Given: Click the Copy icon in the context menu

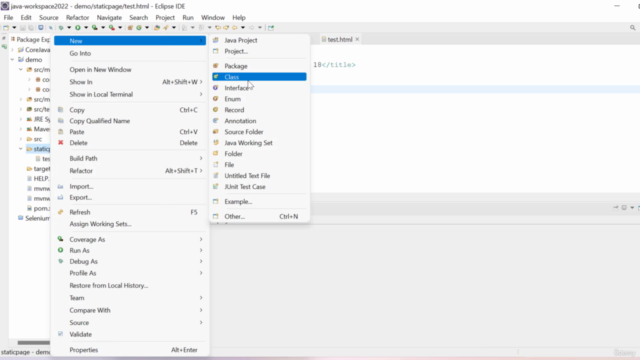Looking at the screenshot, I should [x=61, y=110].
